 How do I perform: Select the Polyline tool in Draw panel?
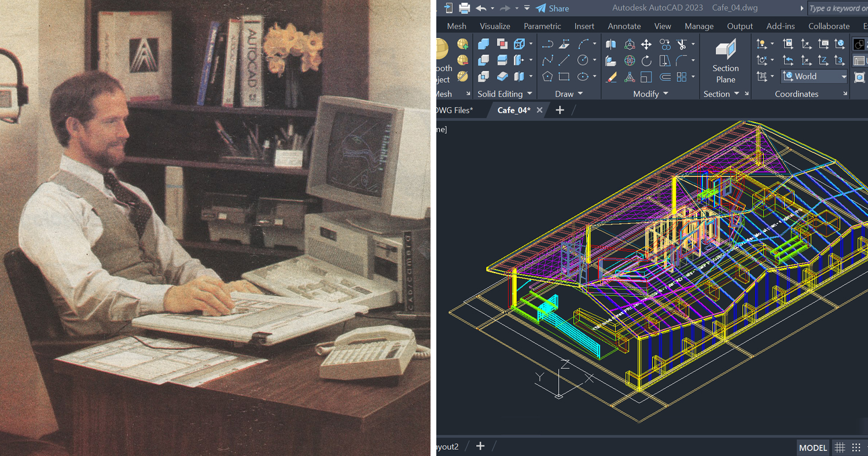pos(547,44)
